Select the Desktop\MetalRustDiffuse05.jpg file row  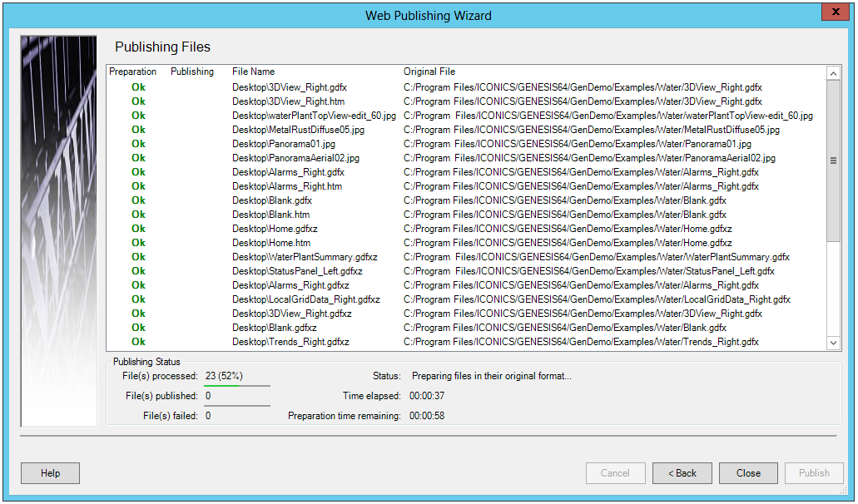pos(298,130)
